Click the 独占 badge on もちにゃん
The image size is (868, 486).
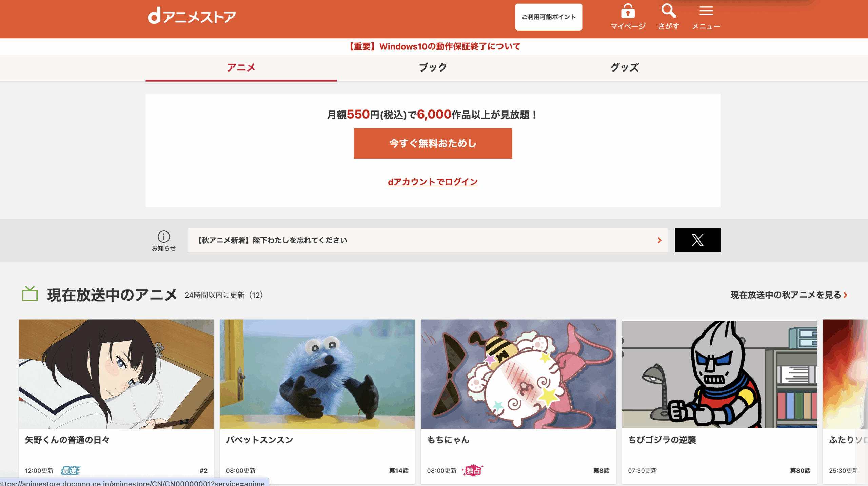tap(473, 470)
